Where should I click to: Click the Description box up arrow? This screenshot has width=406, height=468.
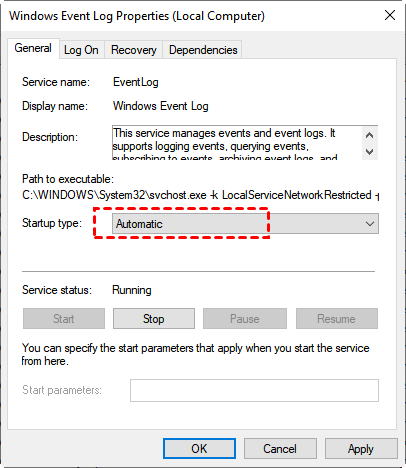(369, 135)
